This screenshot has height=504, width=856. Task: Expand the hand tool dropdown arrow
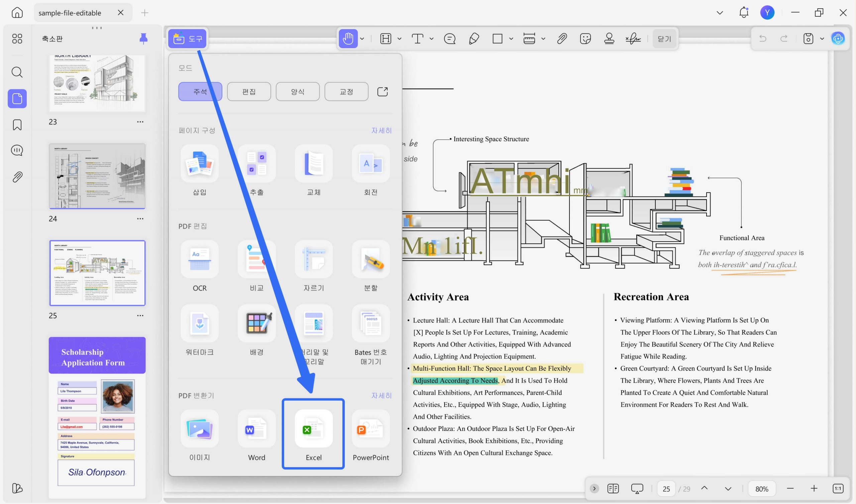click(362, 39)
